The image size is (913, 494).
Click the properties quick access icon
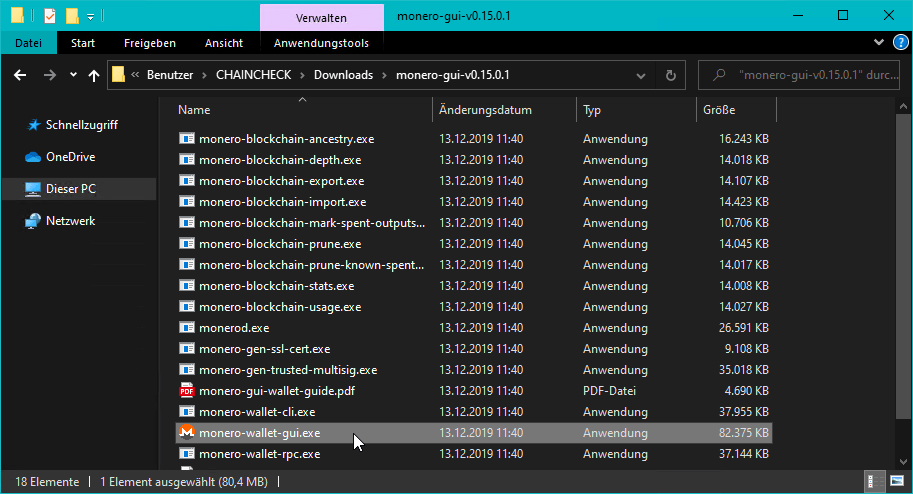50,16
